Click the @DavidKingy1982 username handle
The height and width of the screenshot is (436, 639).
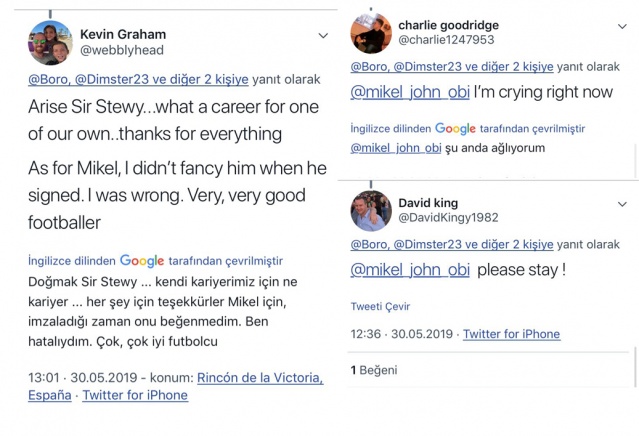click(448, 218)
